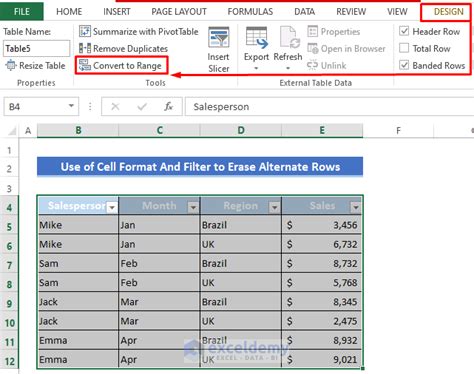Open the Region column filter dropdown
The image size is (474, 374).
pyautogui.click(x=274, y=208)
